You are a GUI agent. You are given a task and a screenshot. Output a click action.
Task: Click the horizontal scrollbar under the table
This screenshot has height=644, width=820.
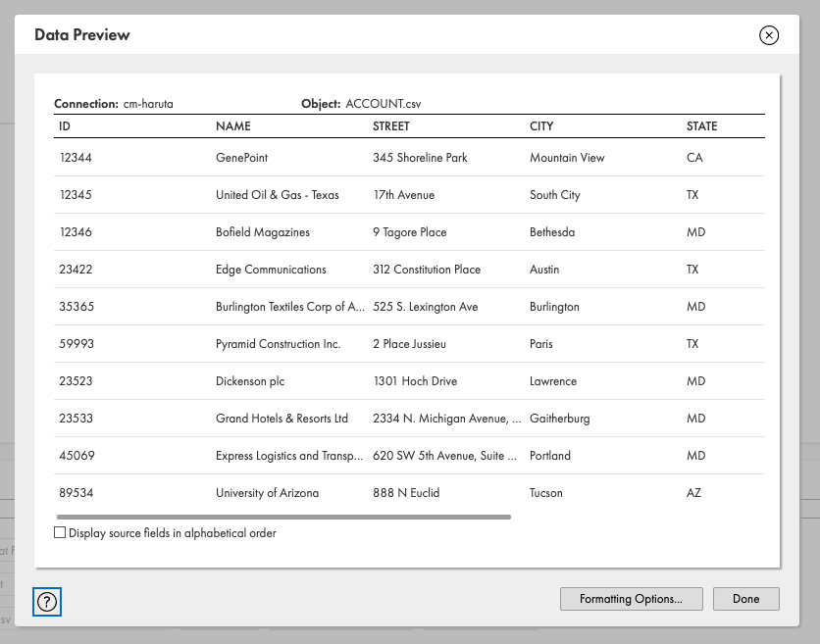tap(284, 517)
